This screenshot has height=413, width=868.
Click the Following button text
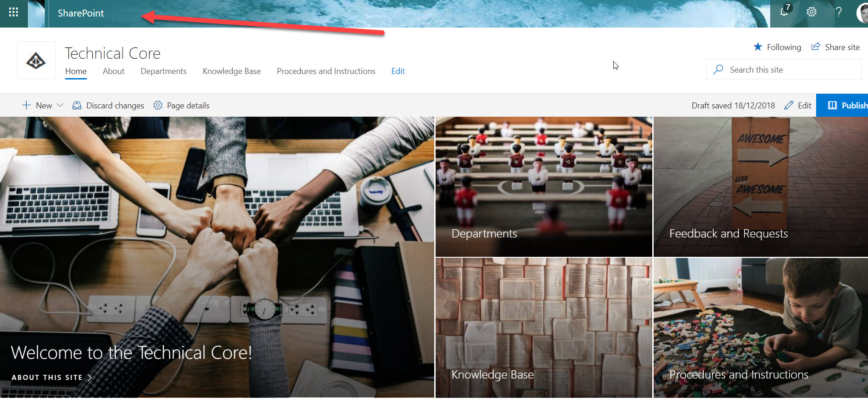784,47
